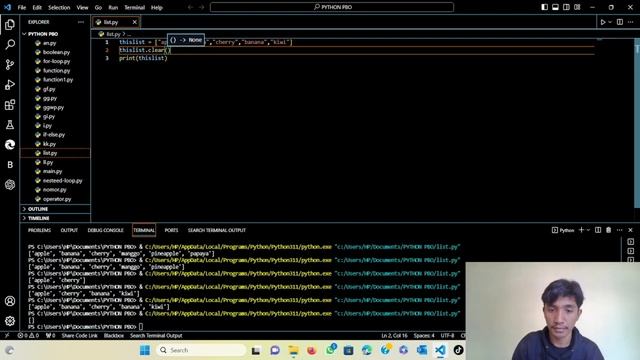Click Ln 2, Col 16 cursor position

coord(394,336)
